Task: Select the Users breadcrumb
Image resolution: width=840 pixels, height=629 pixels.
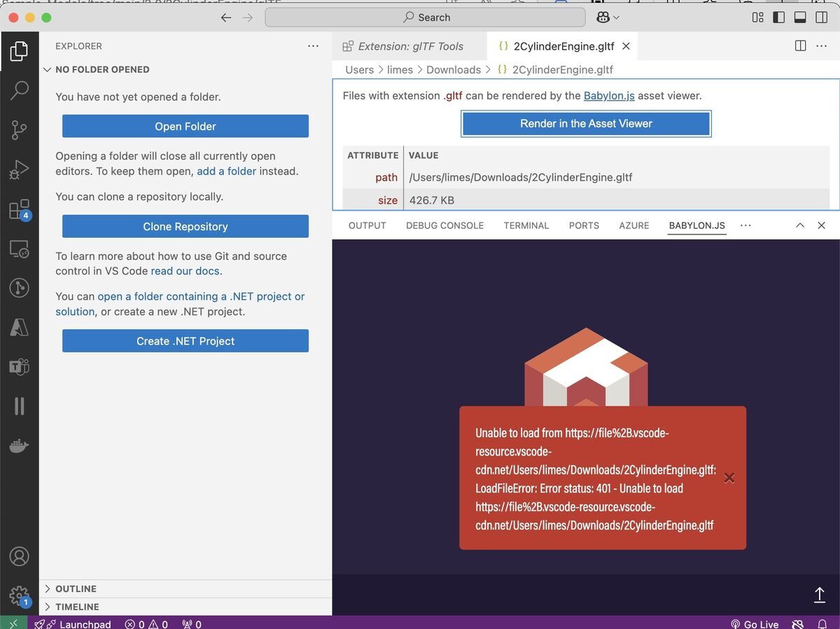Action: tap(359, 69)
